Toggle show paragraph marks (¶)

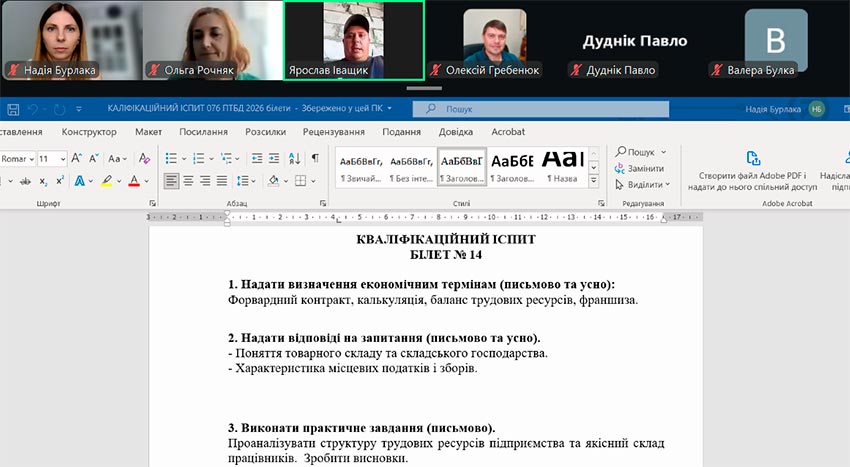pyautogui.click(x=315, y=158)
